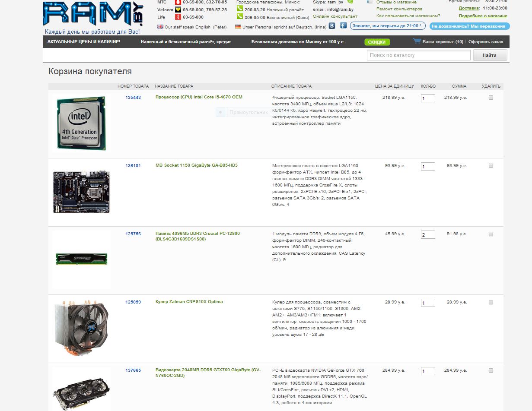
Task: Click the MTS operator icon
Action: (x=178, y=2)
